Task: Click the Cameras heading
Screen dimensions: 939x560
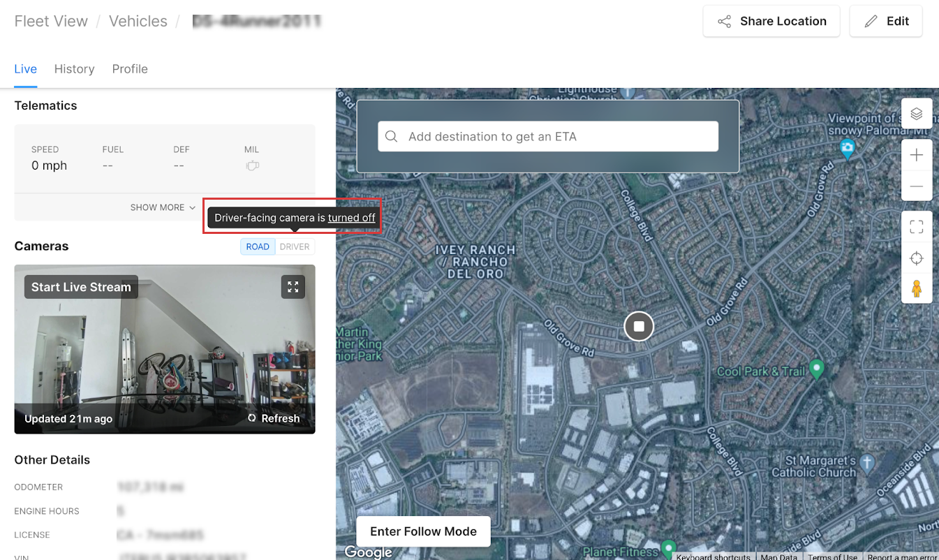Action: click(42, 246)
